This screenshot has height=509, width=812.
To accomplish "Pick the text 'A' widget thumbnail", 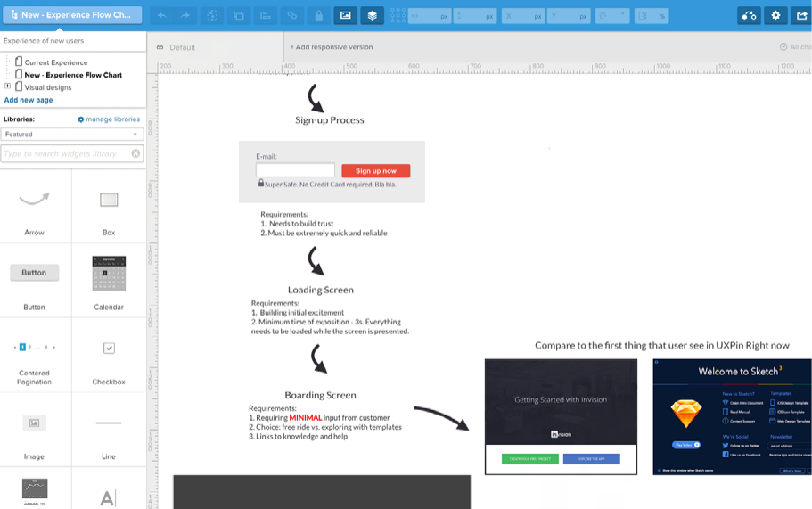I will [108, 498].
